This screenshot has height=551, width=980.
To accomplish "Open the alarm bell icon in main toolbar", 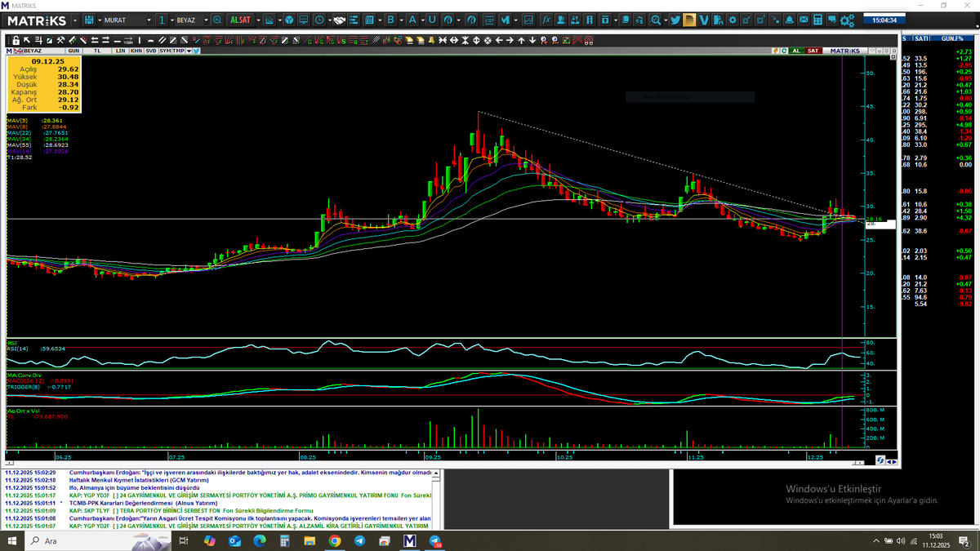I will pos(790,20).
